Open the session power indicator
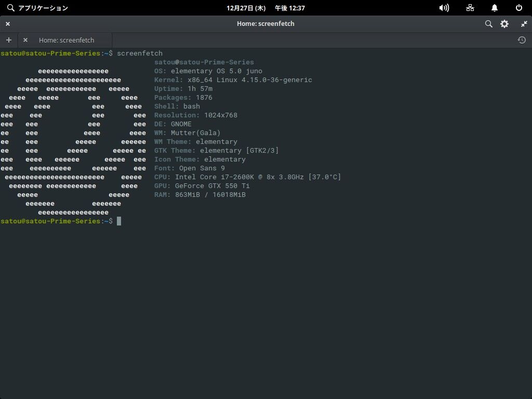The width and height of the screenshot is (532, 399). tap(519, 8)
